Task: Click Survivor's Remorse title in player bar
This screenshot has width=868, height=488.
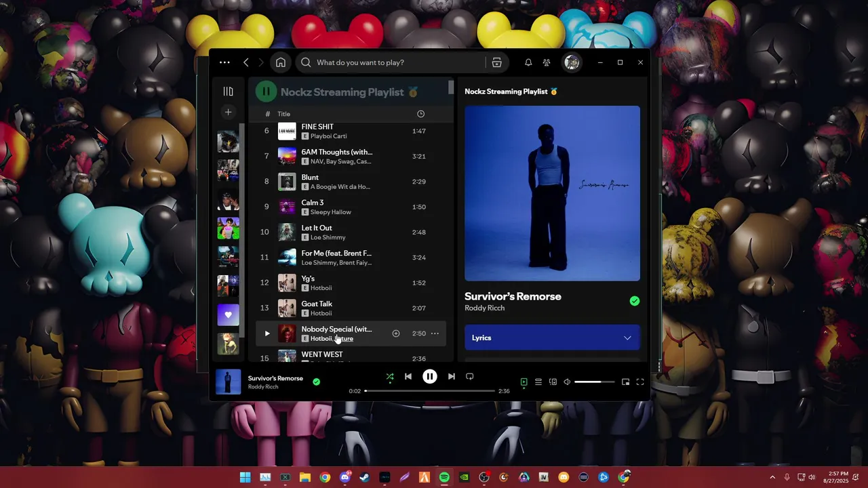Action: (x=275, y=378)
